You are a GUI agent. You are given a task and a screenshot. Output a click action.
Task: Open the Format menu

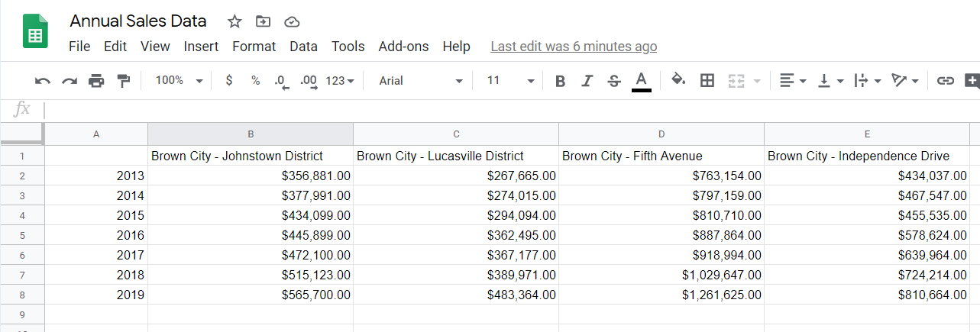point(254,47)
